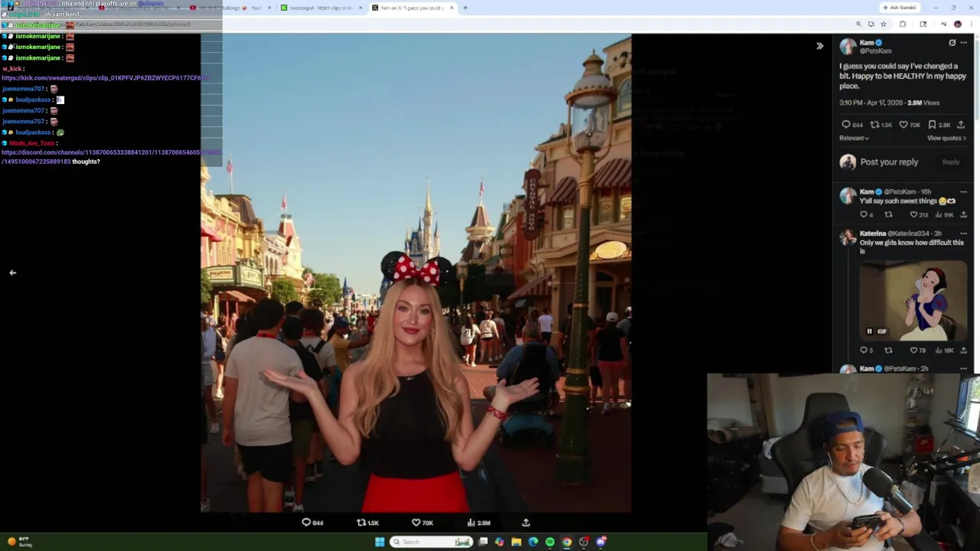Click the Post your reply field

click(889, 162)
